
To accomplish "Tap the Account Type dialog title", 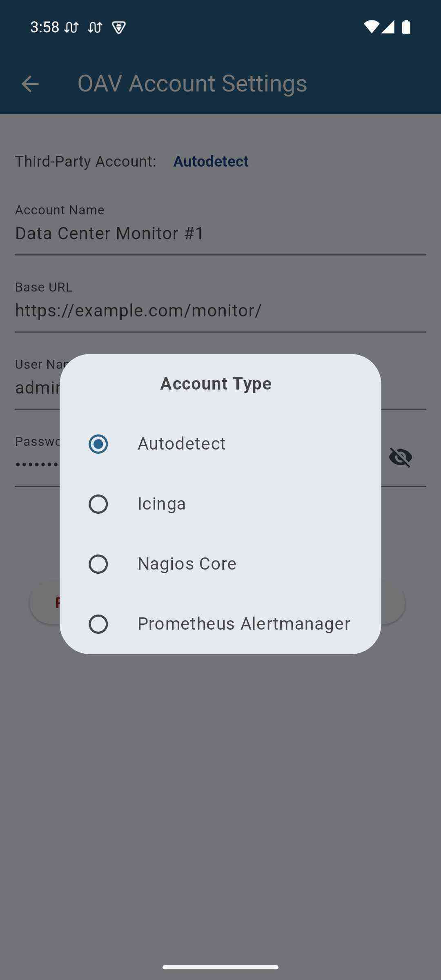I will click(x=216, y=383).
